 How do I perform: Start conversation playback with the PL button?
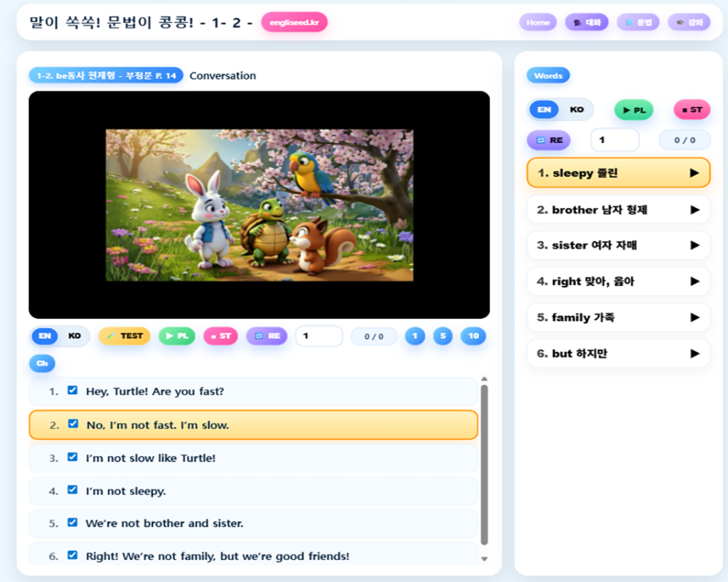(x=176, y=336)
